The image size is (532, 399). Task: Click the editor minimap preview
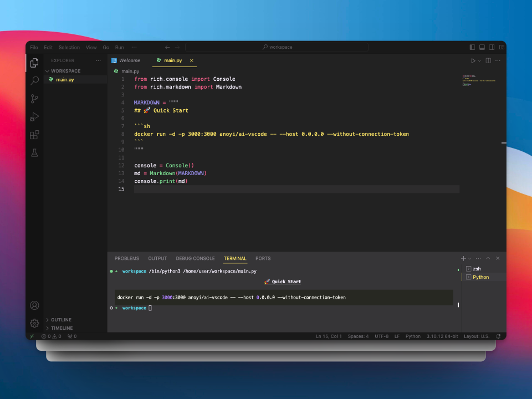pos(479,80)
